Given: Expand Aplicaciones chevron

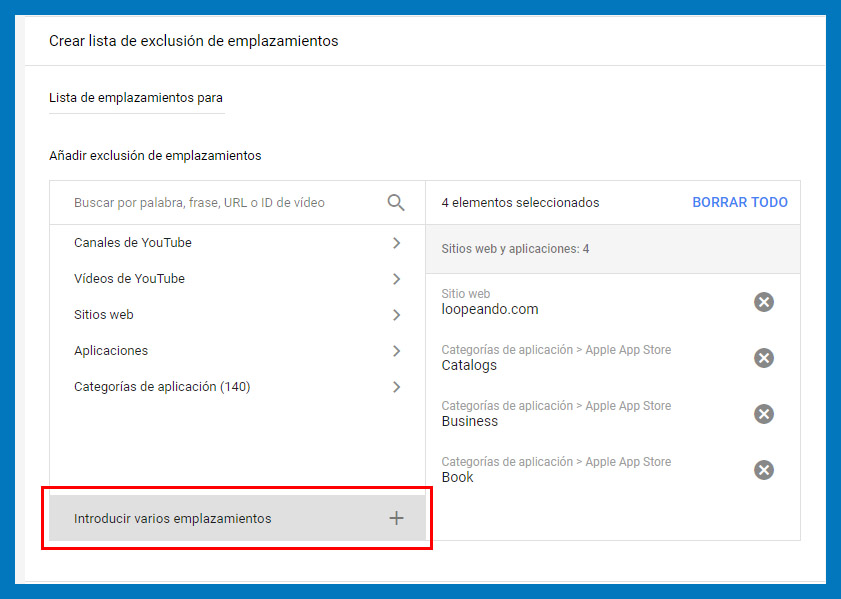Looking at the screenshot, I should pyautogui.click(x=396, y=351).
